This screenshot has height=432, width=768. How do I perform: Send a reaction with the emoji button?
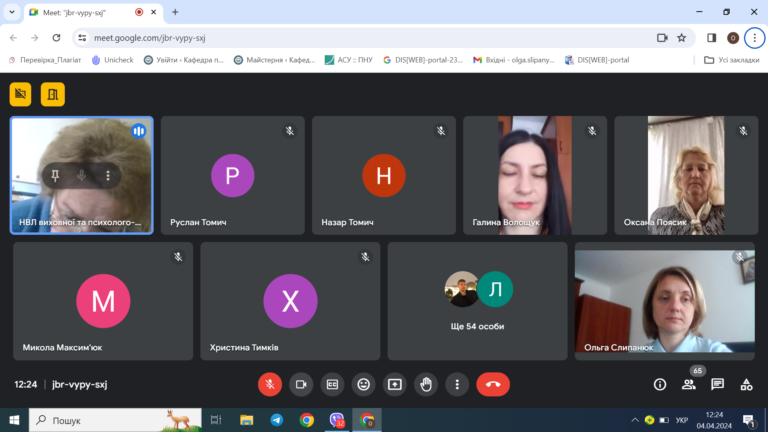coord(363,384)
